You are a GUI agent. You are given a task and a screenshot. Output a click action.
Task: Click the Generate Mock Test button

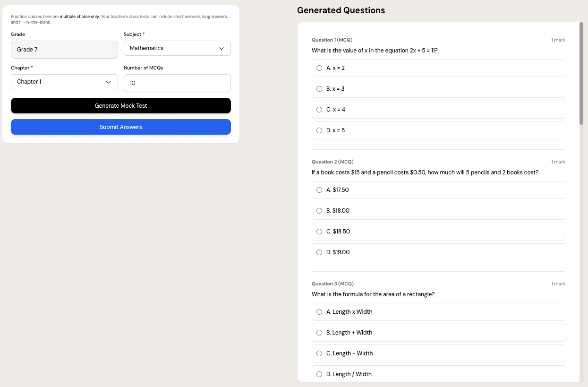[121, 105]
